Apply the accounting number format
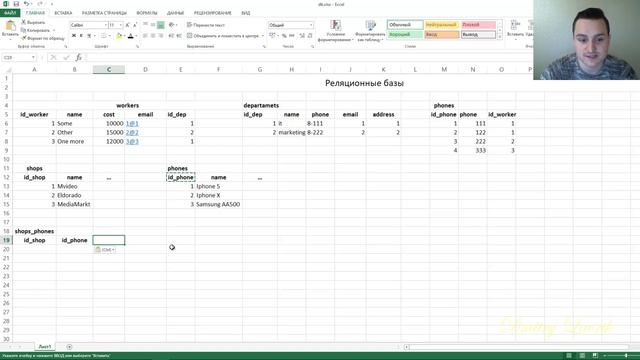 click(x=272, y=36)
